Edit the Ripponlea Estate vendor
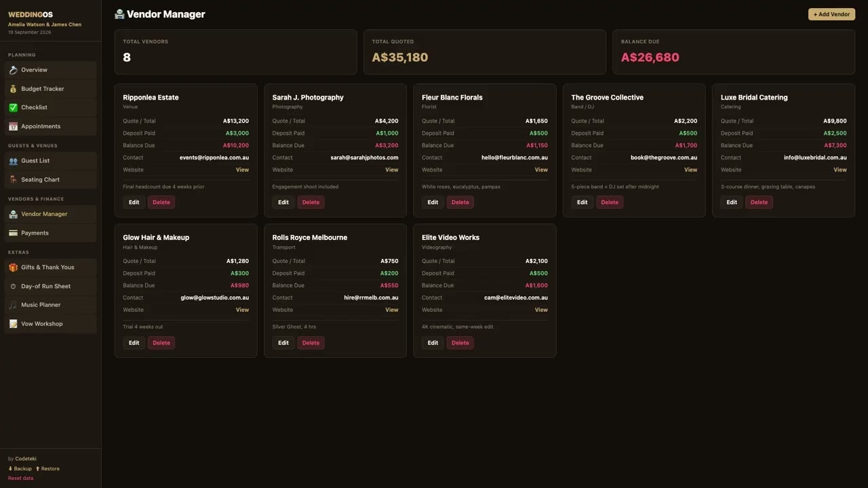Image resolution: width=868 pixels, height=488 pixels. click(134, 202)
